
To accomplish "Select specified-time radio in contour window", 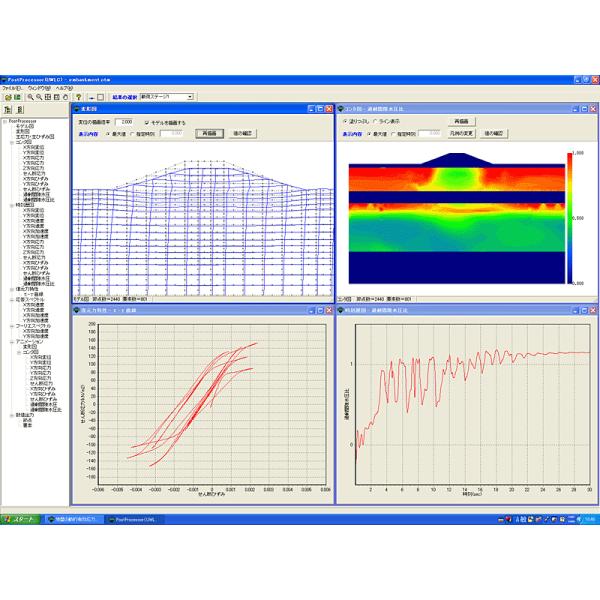I will 393,134.
